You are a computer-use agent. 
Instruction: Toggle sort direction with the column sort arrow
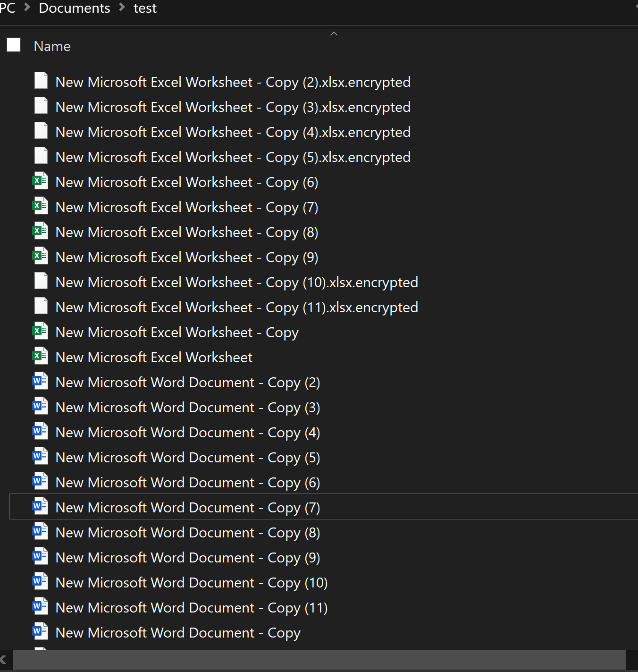point(334,34)
